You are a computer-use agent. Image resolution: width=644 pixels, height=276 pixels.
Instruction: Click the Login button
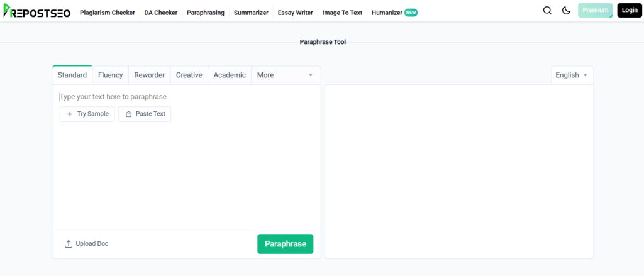pyautogui.click(x=630, y=11)
